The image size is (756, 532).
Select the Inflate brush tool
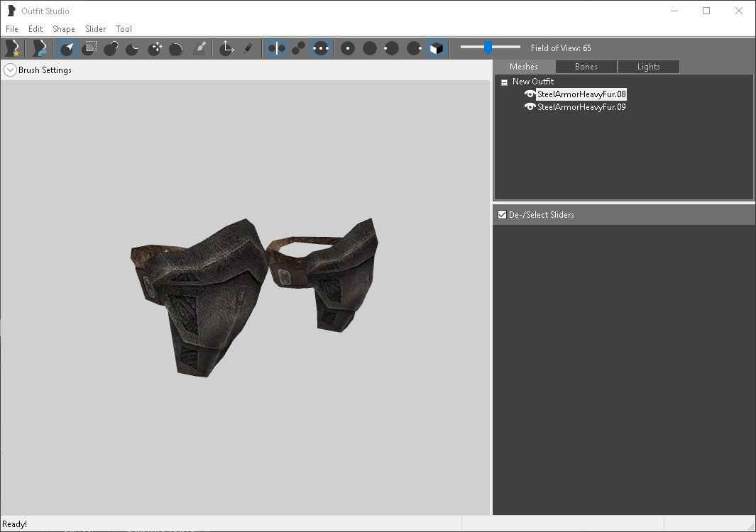pyautogui.click(x=111, y=48)
